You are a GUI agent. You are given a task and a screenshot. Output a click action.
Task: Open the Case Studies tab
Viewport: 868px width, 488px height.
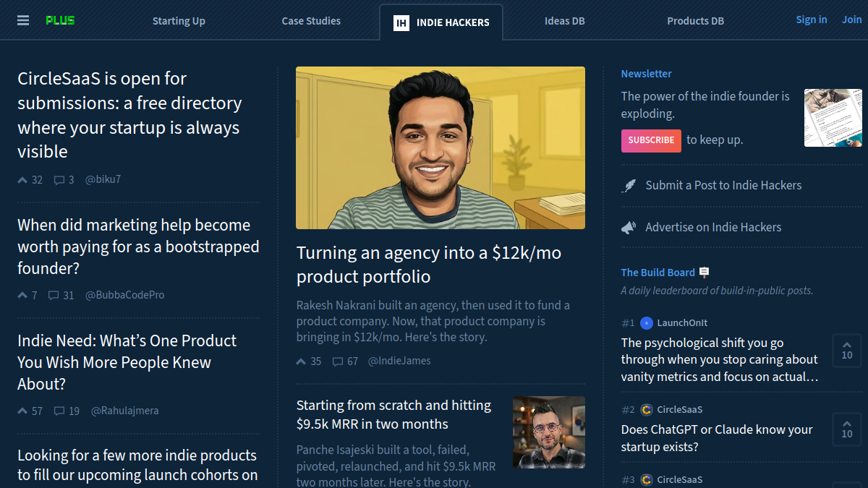point(311,21)
